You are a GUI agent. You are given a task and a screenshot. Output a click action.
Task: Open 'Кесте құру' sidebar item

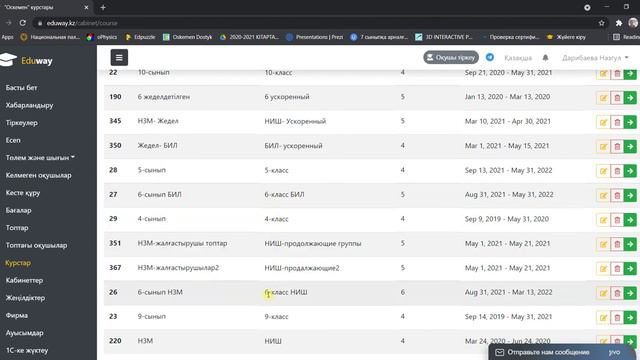(23, 193)
